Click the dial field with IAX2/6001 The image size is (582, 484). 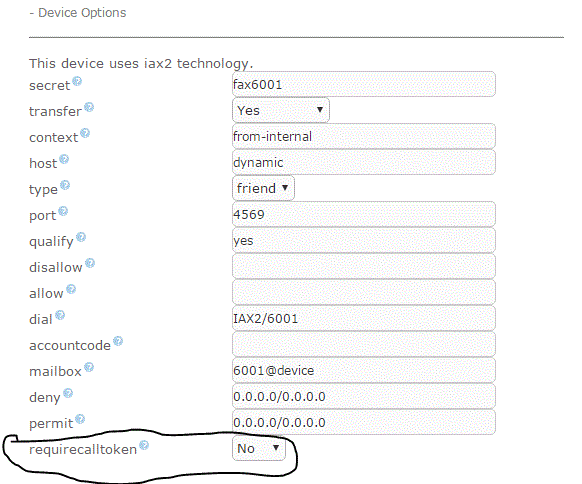364,318
